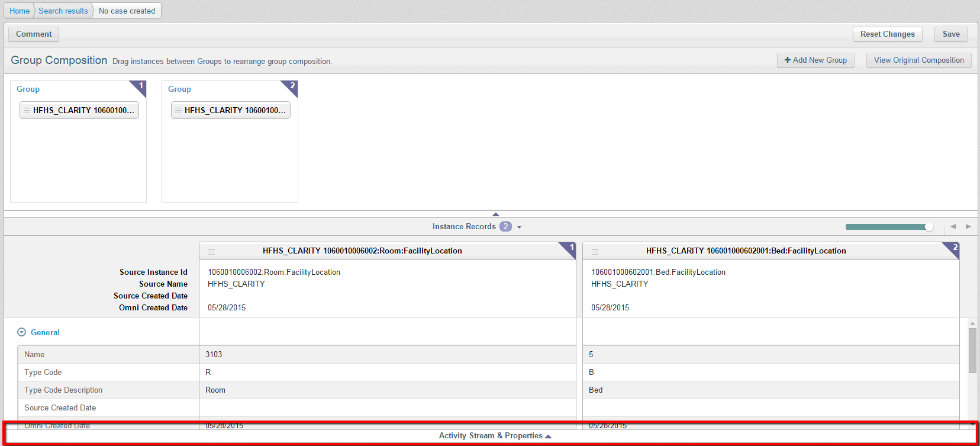Image resolution: width=980 pixels, height=446 pixels.
Task: Click the next arrow beside the column slider
Action: pos(968,226)
